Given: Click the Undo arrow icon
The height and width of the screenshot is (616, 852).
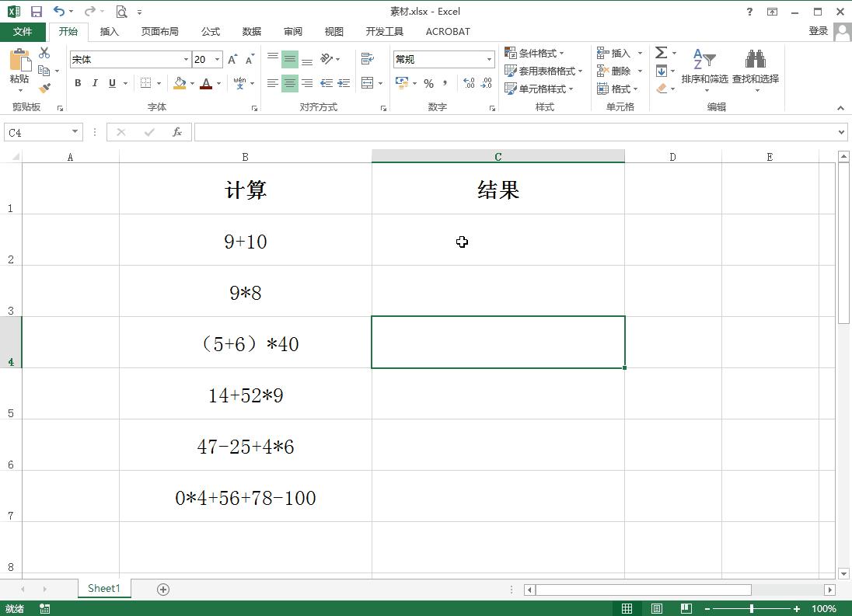Looking at the screenshot, I should click(x=58, y=11).
